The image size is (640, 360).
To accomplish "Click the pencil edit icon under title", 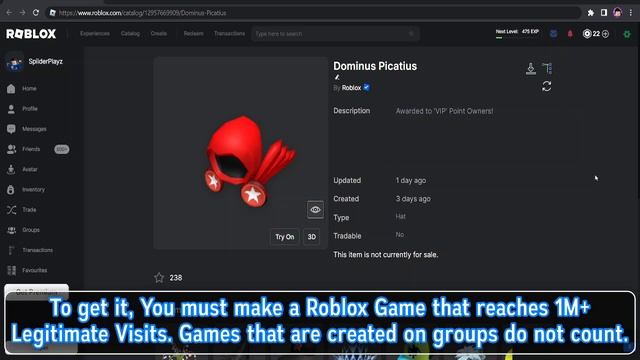I will [337, 77].
